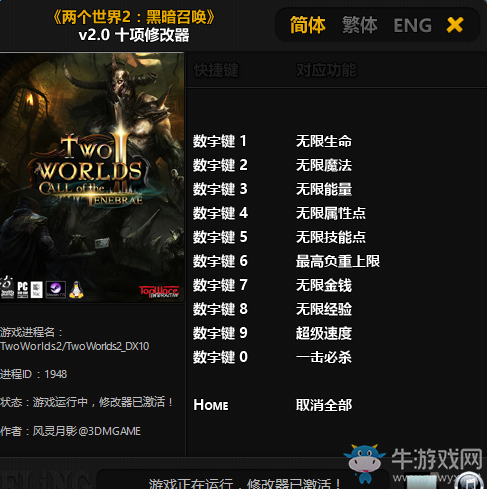Switch language to 简体
This screenshot has width=487, height=489.
click(x=307, y=25)
